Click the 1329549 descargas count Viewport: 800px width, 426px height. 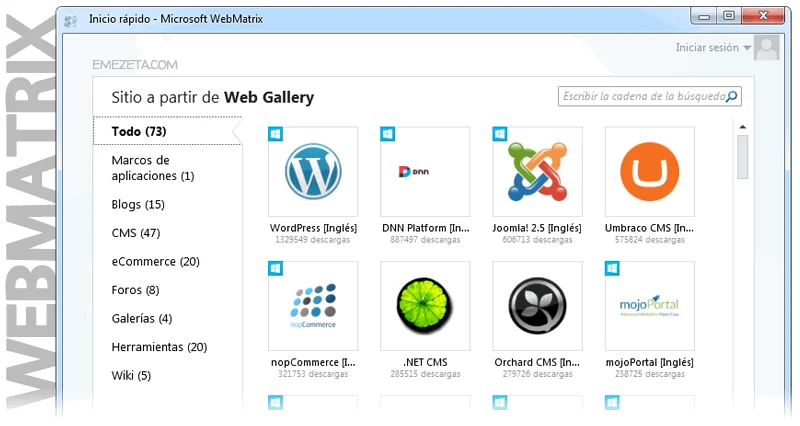313,240
